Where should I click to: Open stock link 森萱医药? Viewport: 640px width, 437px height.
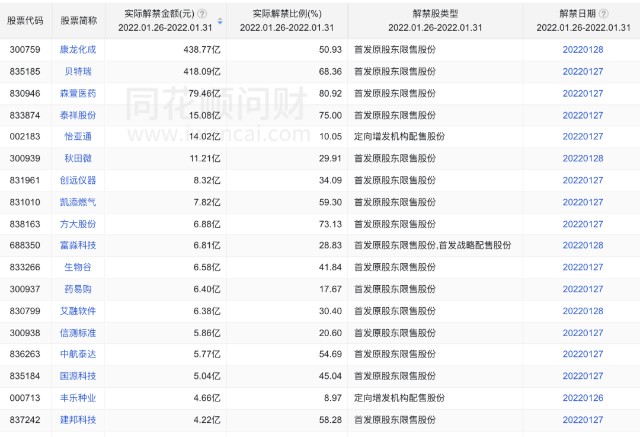click(78, 93)
